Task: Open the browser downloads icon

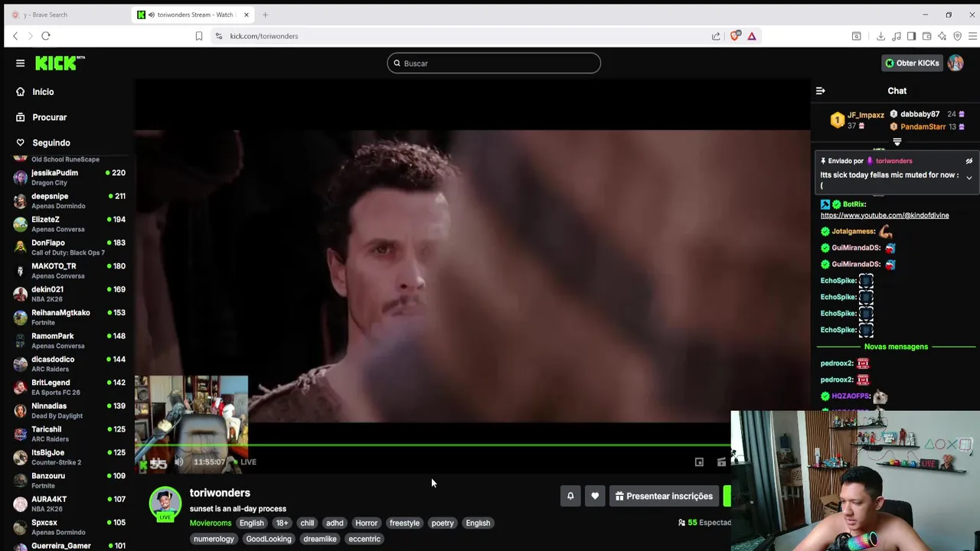Action: [x=880, y=36]
